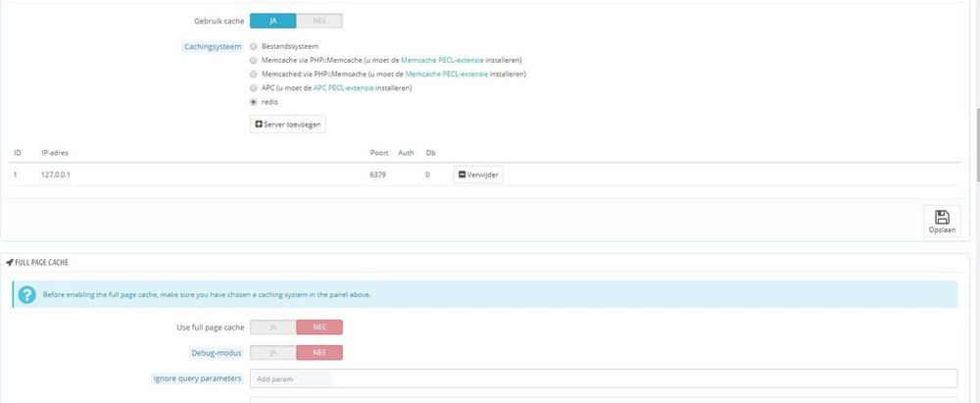
Task: Select the APC caching radio option
Action: click(x=254, y=87)
